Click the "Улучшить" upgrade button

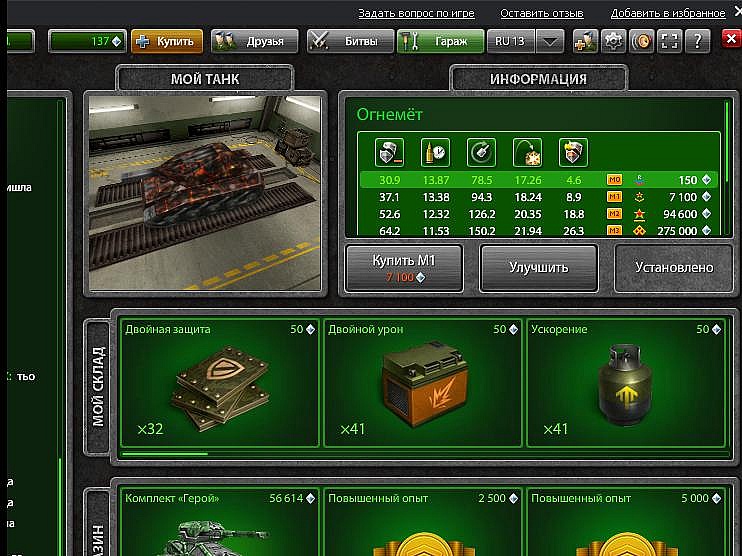pos(539,268)
